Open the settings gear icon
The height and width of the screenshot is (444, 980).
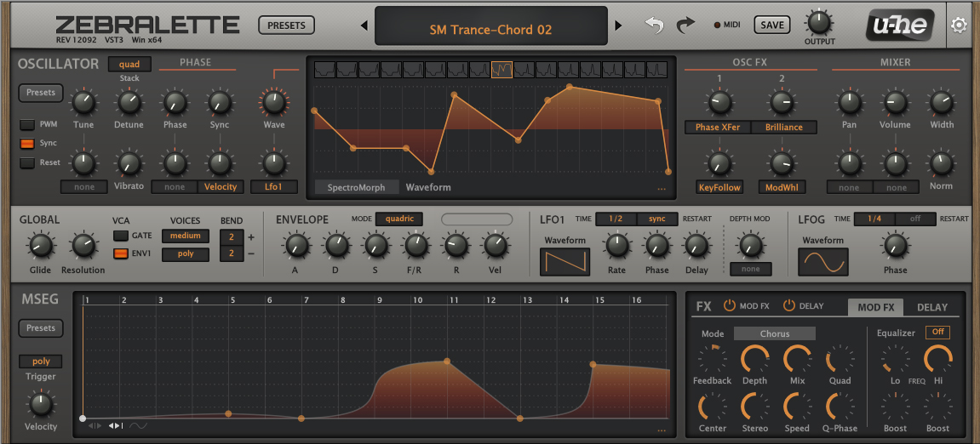tap(958, 25)
